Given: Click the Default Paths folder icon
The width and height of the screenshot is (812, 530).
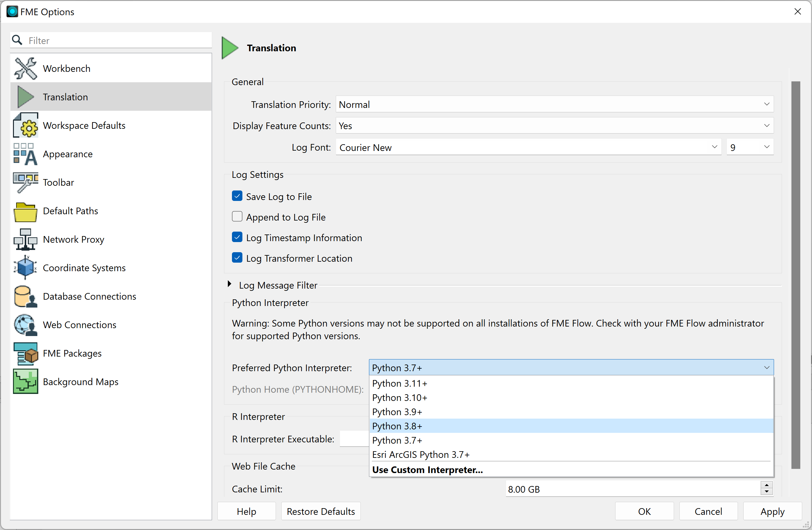Looking at the screenshot, I should click(25, 211).
